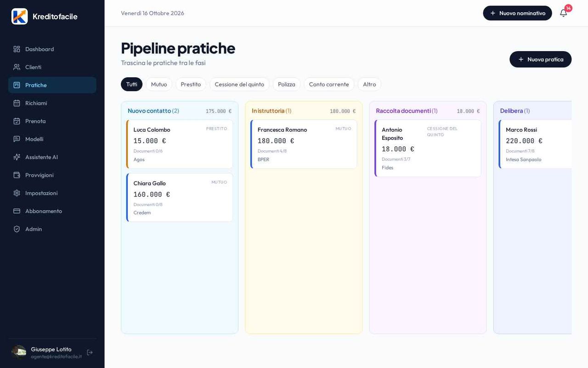
Task: Click the Richiami calendar icon
Action: [x=17, y=103]
